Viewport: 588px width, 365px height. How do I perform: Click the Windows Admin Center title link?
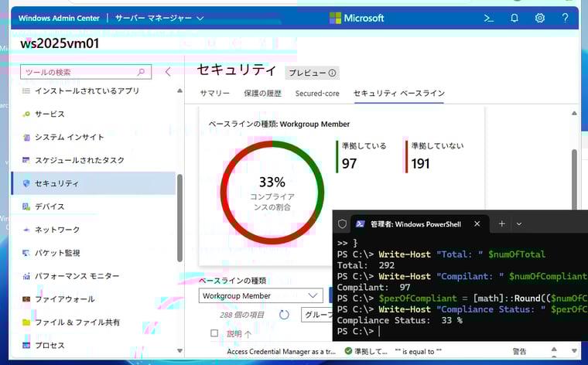pyautogui.click(x=59, y=18)
